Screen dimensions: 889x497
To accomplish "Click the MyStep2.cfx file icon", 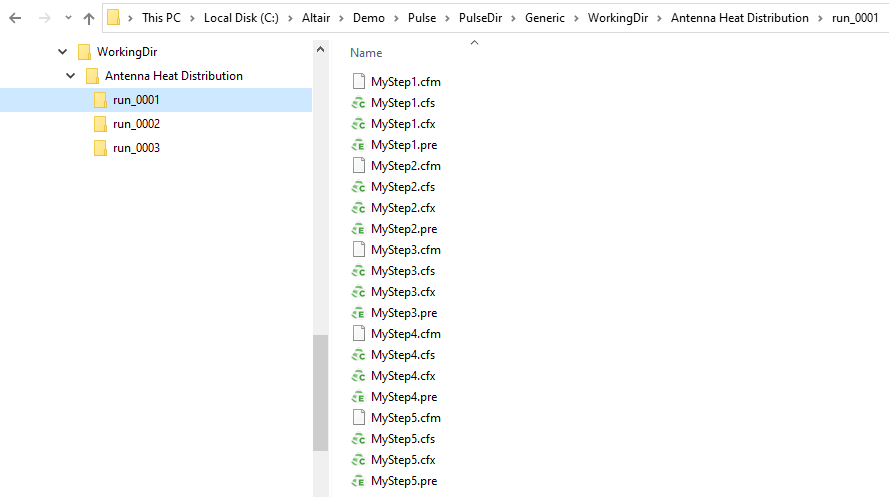I will [358, 208].
